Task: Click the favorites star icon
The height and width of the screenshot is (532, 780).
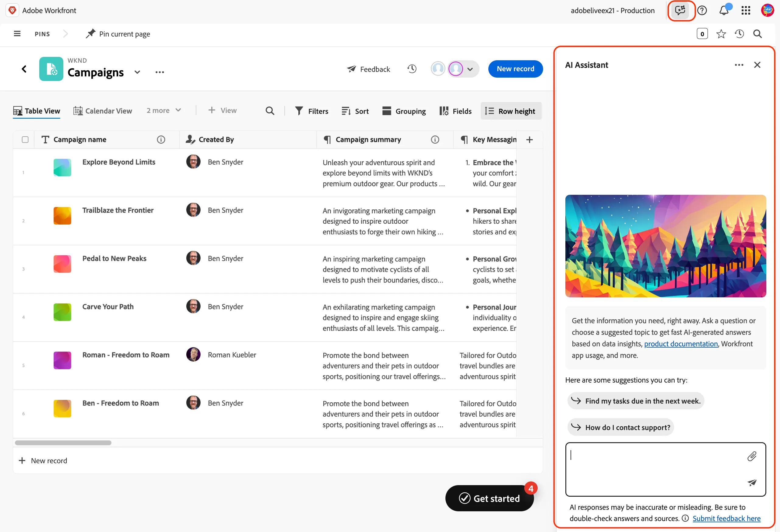Action: tap(721, 33)
